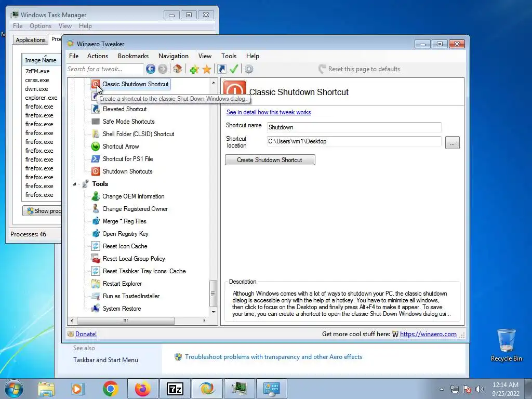
Task: Click Reset this page to defaults
Action: [360, 69]
